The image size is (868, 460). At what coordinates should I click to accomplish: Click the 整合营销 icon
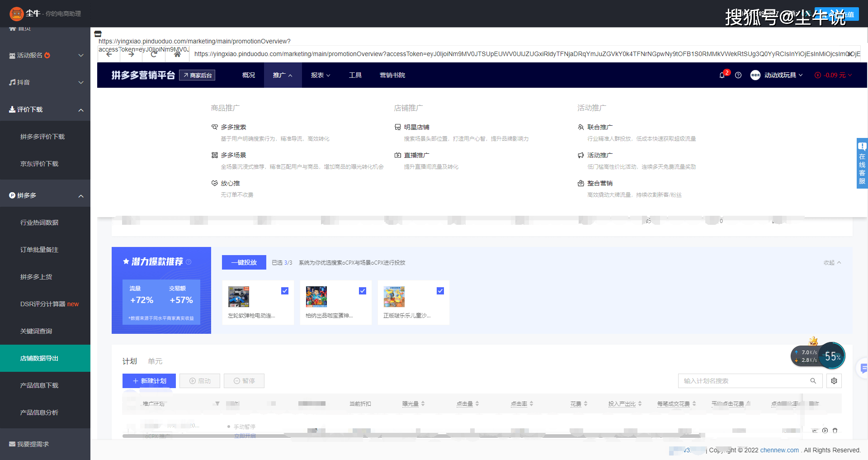pos(581,183)
